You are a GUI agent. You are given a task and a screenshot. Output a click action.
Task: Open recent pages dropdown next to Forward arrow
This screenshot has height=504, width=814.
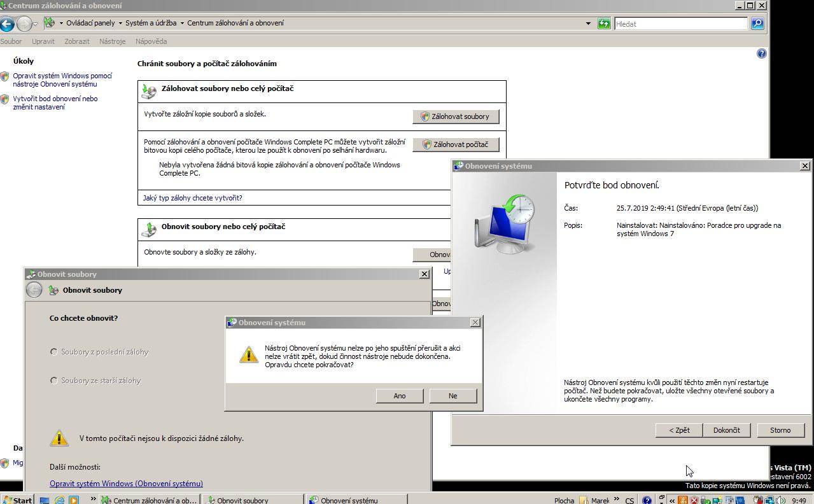tap(35, 24)
